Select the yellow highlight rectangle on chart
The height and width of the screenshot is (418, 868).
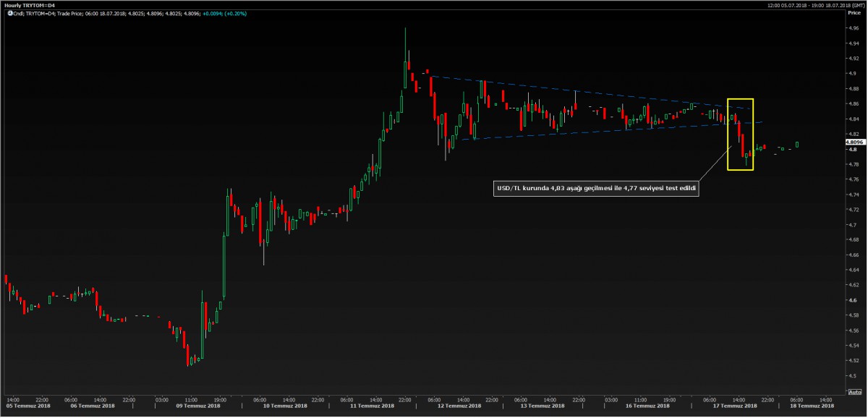(741, 99)
